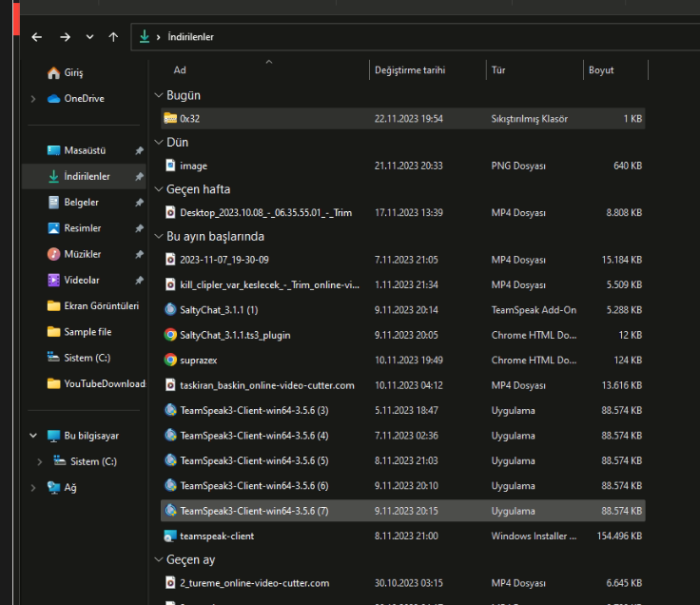The image size is (700, 605).
Task: Unpin Belgeler using its pin icon
Action: click(x=139, y=203)
